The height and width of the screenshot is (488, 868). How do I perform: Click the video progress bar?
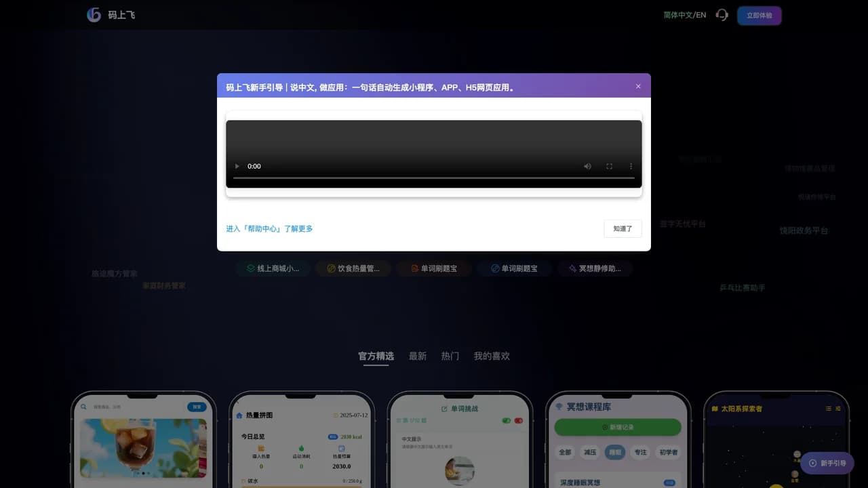tap(434, 178)
